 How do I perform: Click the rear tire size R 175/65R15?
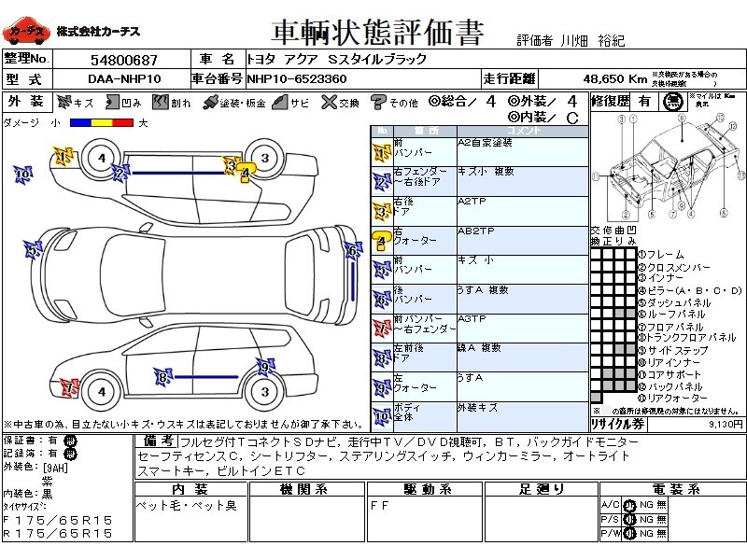pos(58,534)
